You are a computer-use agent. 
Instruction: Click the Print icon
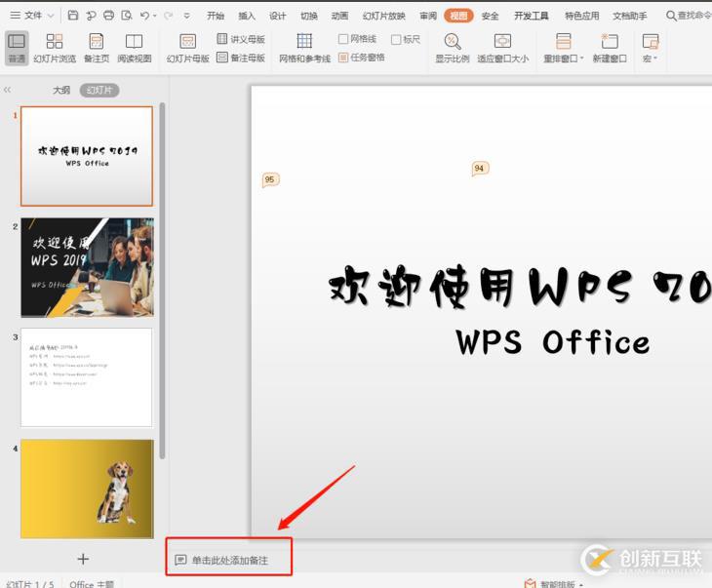[x=108, y=16]
